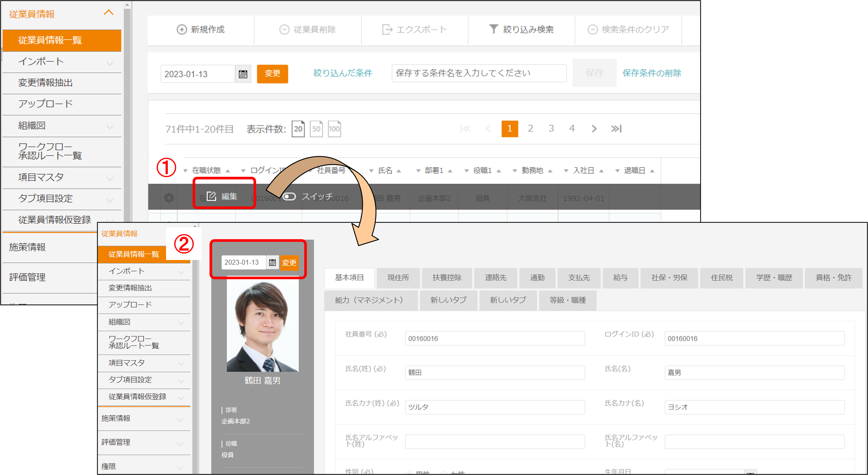Open calendar picker next to top date field
The width and height of the screenshot is (868, 475).
point(243,74)
